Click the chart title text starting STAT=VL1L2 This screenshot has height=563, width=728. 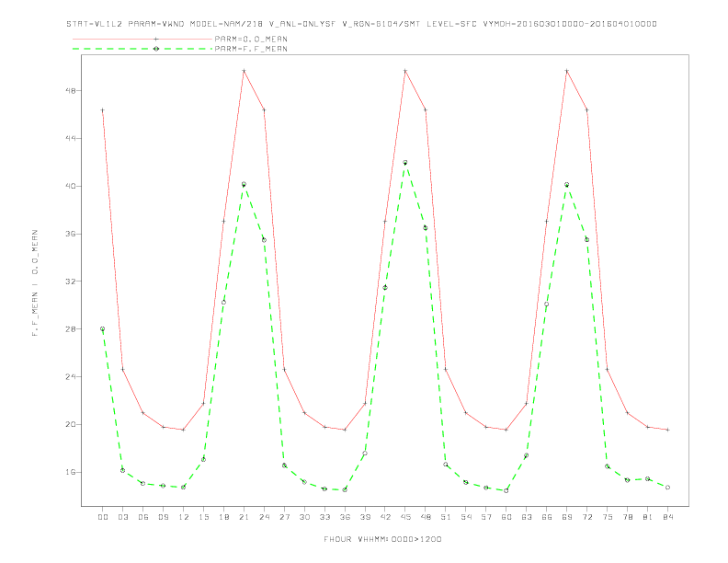coord(361,24)
